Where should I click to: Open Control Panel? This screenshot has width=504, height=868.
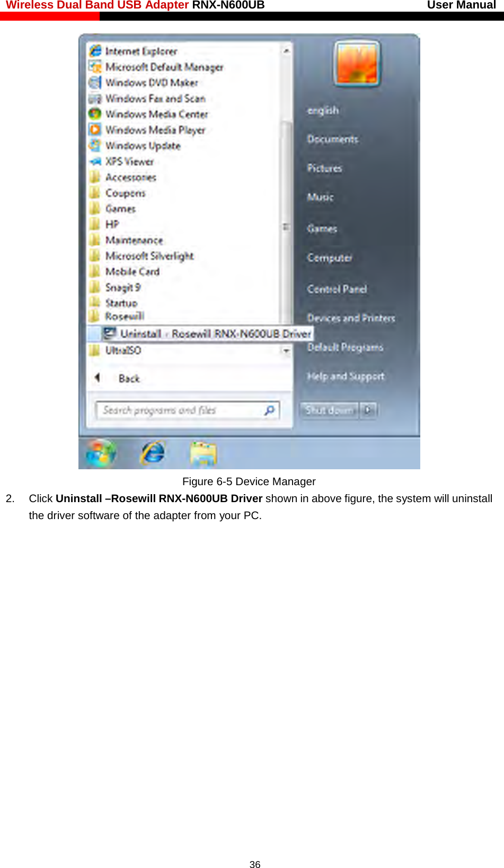(337, 289)
